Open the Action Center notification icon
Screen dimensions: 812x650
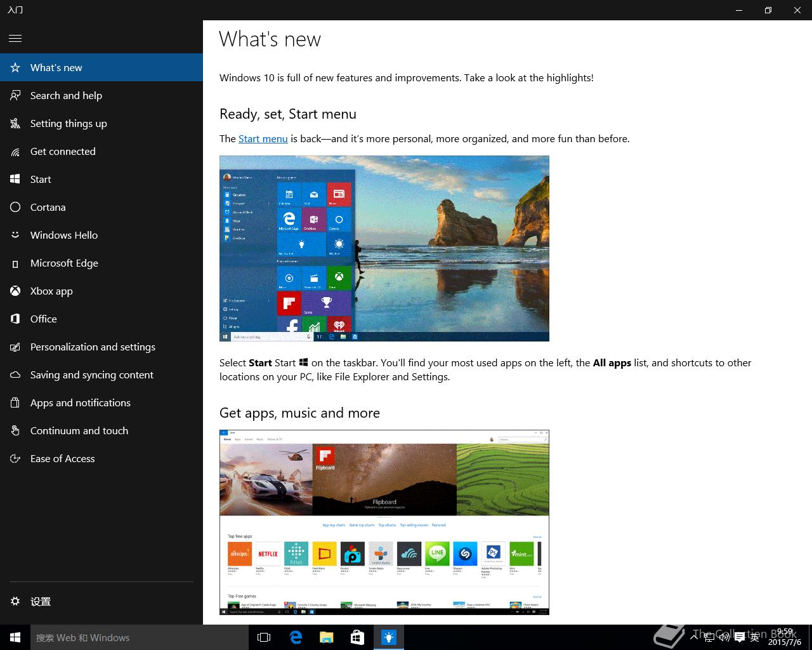click(740, 637)
